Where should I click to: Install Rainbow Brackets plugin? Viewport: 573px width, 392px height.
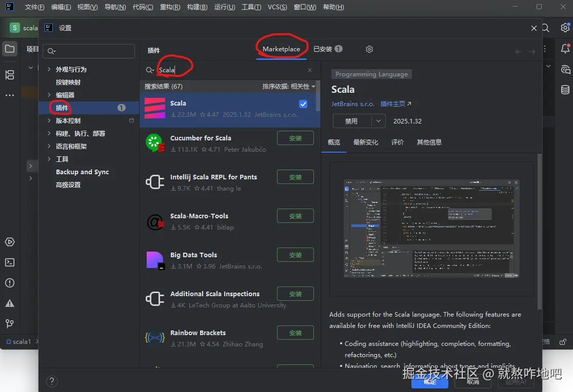point(295,333)
